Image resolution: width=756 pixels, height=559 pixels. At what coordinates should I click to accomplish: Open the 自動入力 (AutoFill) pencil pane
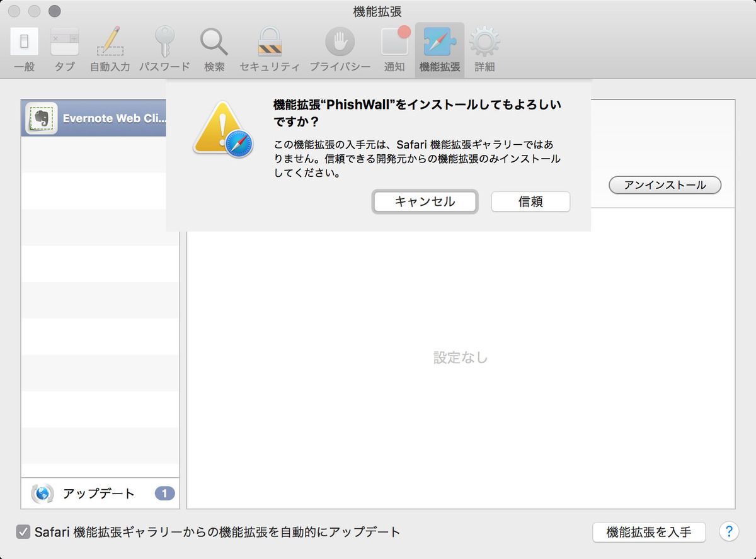tap(110, 50)
